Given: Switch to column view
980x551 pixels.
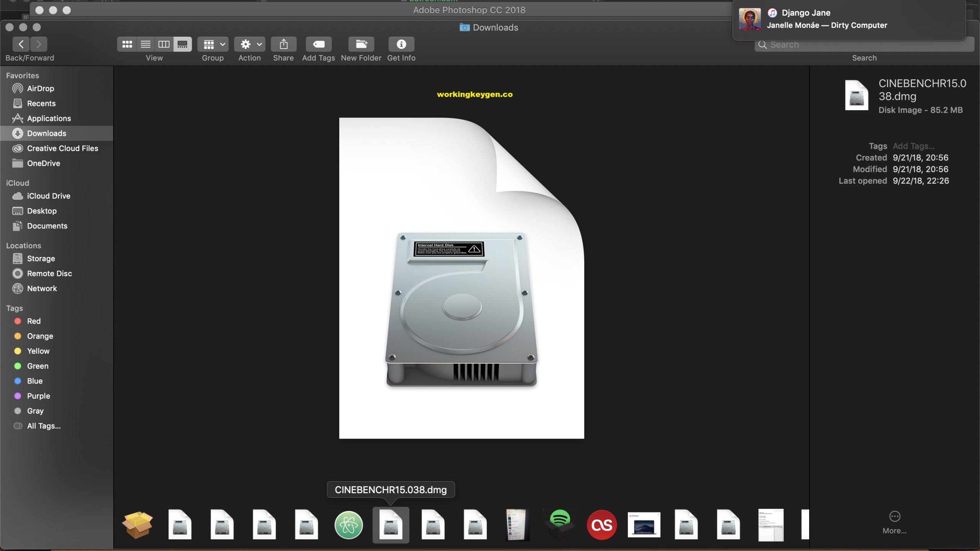Looking at the screenshot, I should 163,44.
